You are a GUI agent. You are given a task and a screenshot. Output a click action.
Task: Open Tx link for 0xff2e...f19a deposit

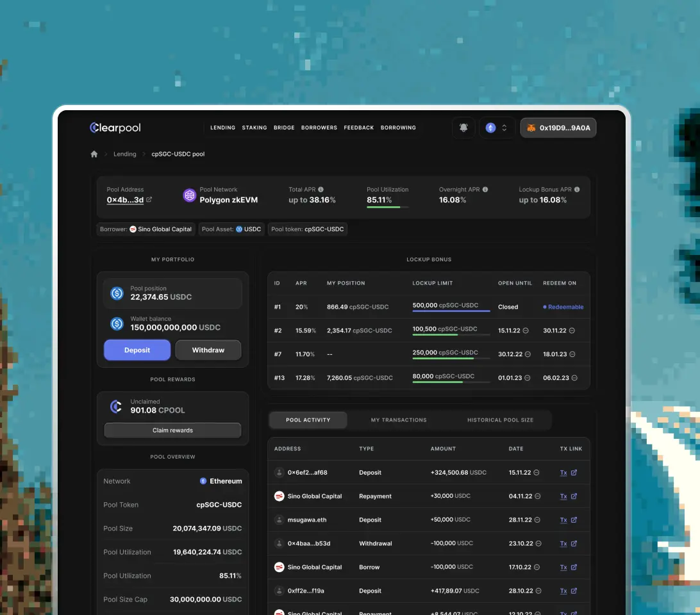pos(563,591)
